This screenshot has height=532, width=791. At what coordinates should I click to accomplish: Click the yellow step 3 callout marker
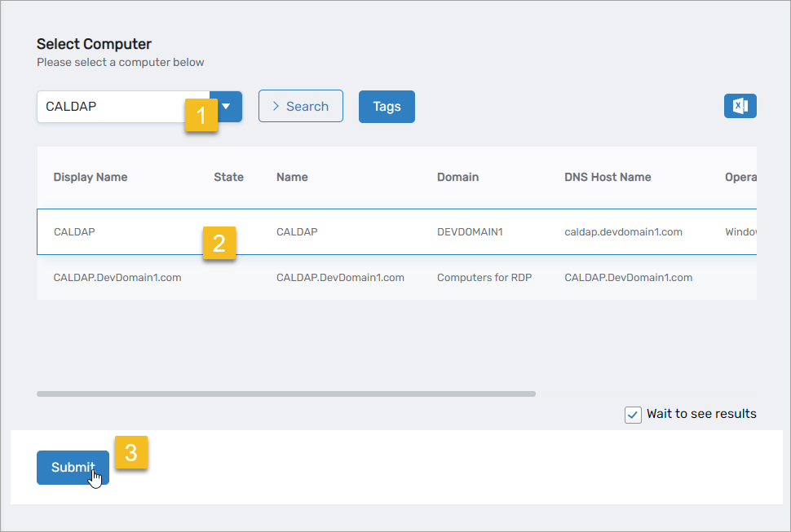(130, 452)
